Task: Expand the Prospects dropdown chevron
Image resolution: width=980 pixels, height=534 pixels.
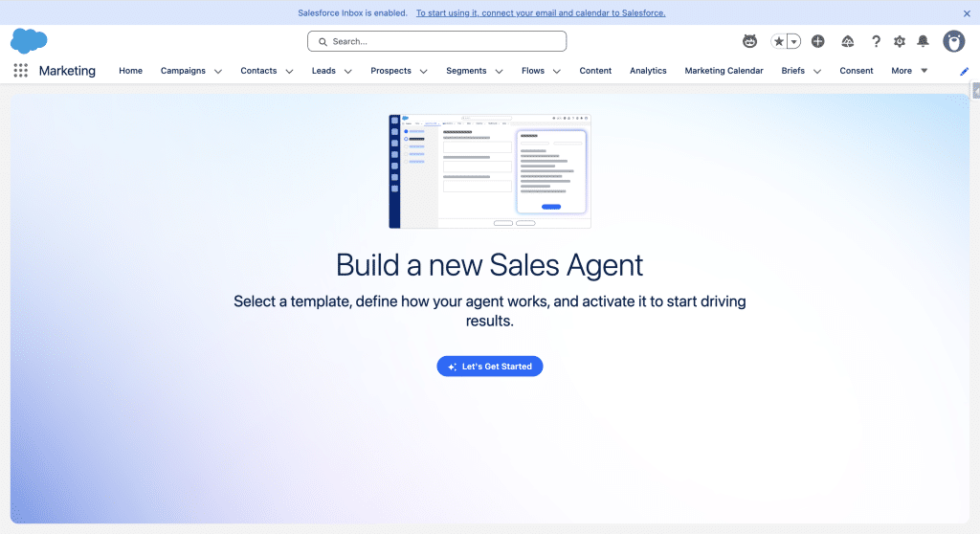Action: click(x=423, y=71)
